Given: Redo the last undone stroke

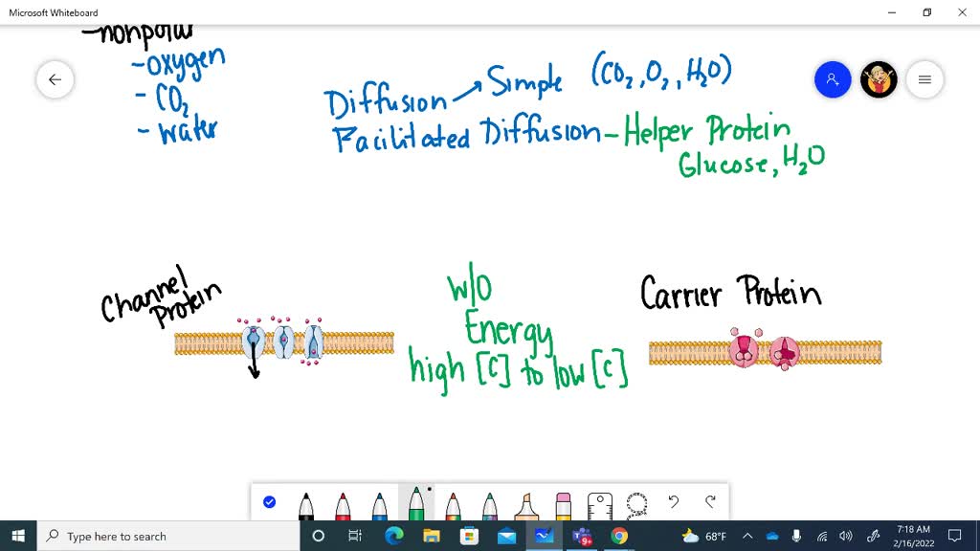Looking at the screenshot, I should 710,501.
